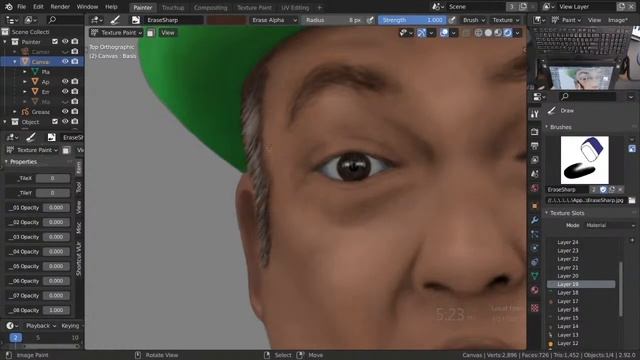Image resolution: width=640 pixels, height=360 pixels.
Task: Open the Render properties tab icon
Action: (x=535, y=132)
